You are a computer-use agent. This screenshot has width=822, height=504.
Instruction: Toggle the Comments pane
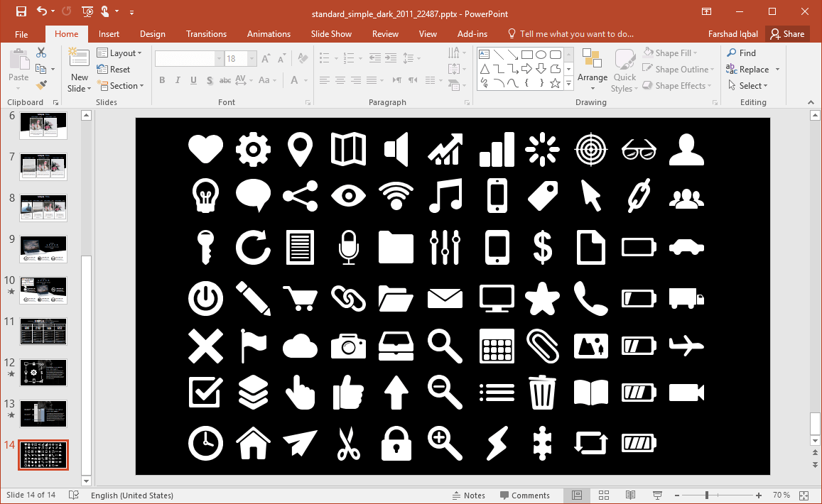[524, 495]
